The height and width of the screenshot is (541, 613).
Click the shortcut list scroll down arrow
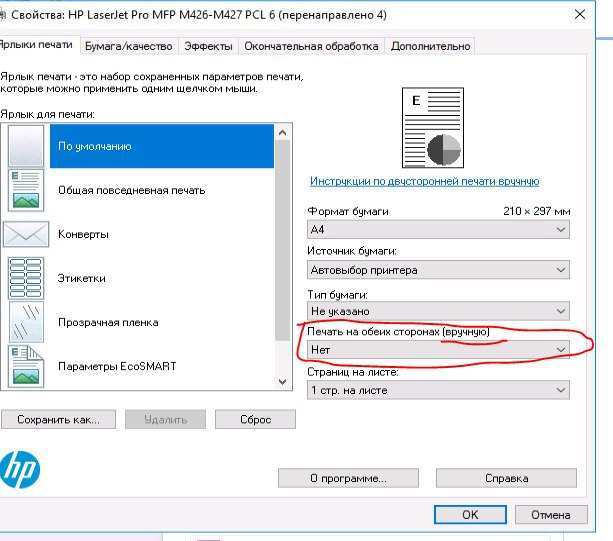coord(283,382)
